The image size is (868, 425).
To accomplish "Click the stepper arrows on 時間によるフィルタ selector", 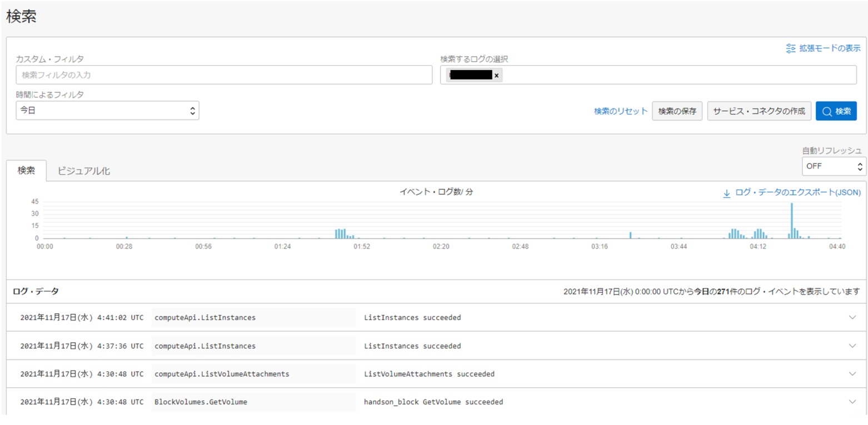I will tap(193, 110).
